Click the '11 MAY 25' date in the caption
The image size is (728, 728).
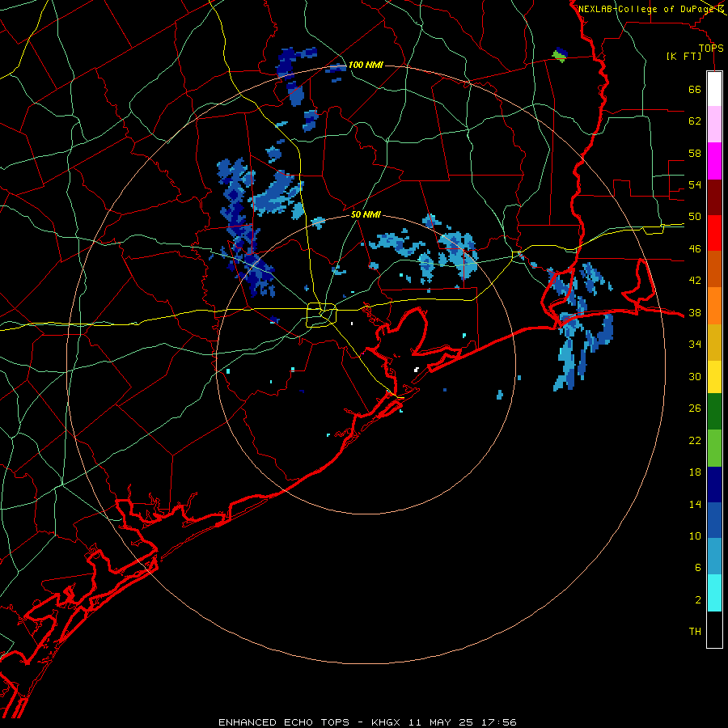click(x=441, y=722)
